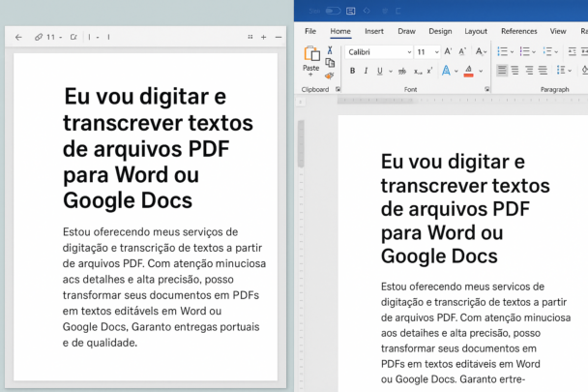Switch to the Layout ribbon tab
The width and height of the screenshot is (588, 392).
click(x=476, y=31)
